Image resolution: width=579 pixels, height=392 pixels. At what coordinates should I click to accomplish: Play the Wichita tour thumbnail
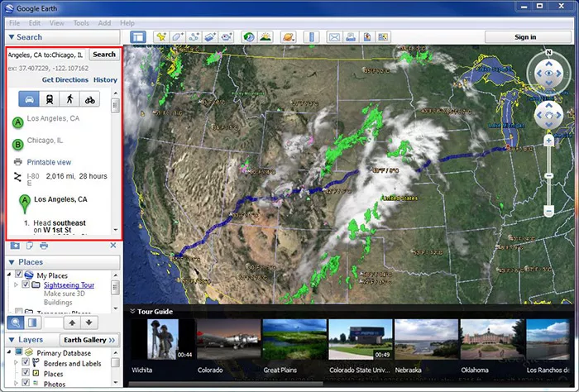click(x=162, y=339)
